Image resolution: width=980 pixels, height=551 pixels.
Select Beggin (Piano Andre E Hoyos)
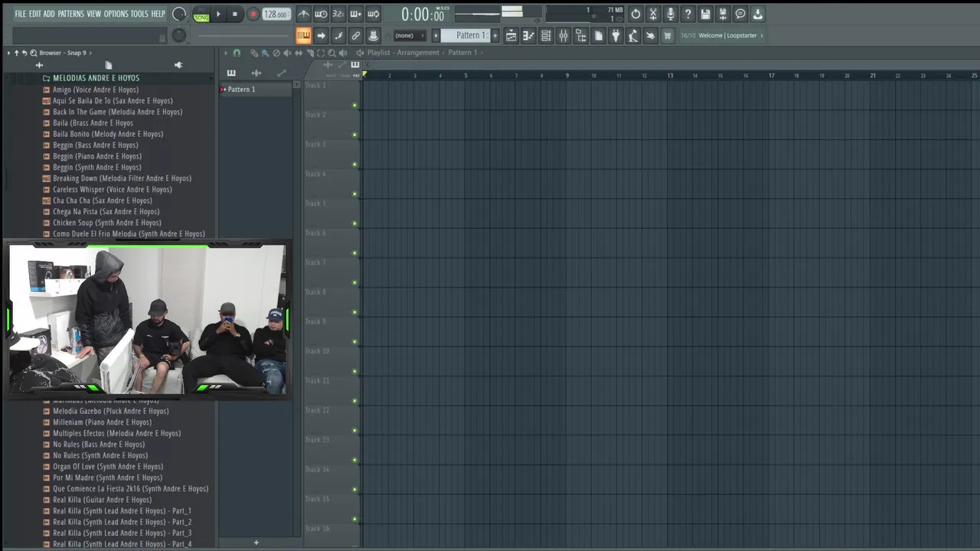[96, 156]
